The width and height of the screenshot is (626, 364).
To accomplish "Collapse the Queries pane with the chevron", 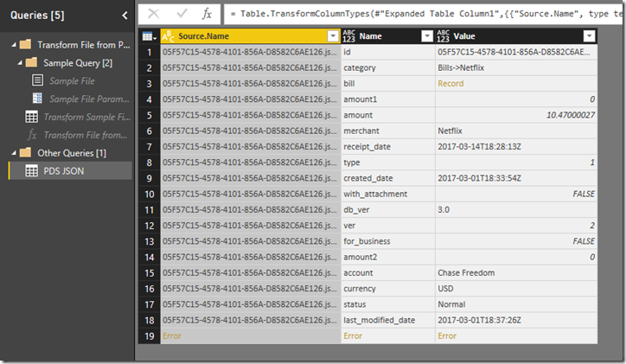I will 125,15.
